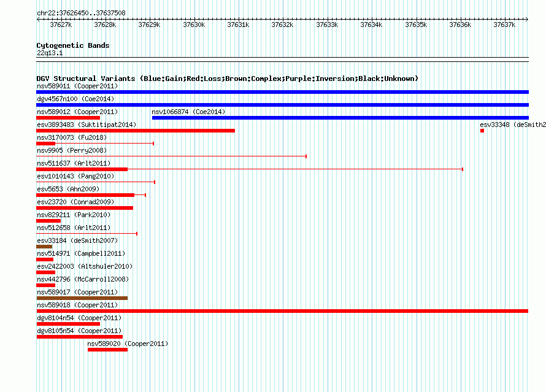Open esv23720 (Conrad2009) label

(75, 202)
